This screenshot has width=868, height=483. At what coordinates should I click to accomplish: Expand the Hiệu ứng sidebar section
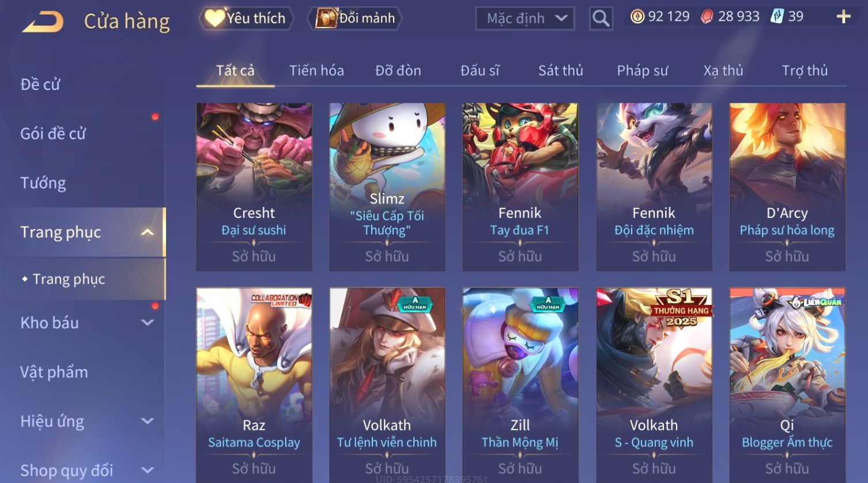[x=148, y=421]
